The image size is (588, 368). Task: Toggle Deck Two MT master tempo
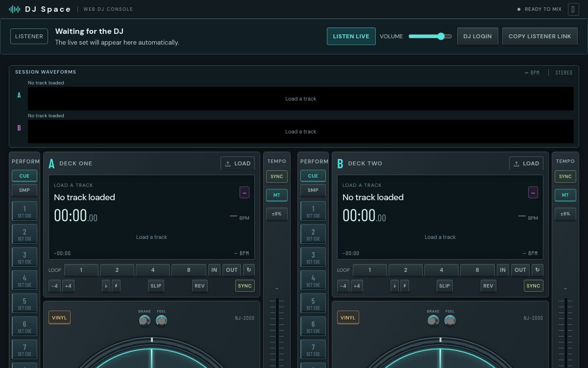[565, 195]
